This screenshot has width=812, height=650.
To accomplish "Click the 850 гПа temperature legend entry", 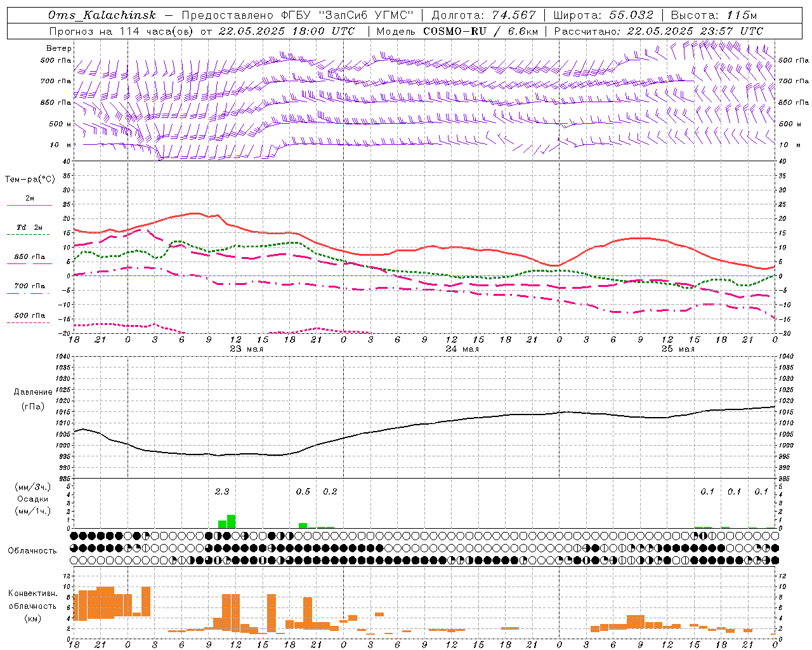I will pos(30,257).
